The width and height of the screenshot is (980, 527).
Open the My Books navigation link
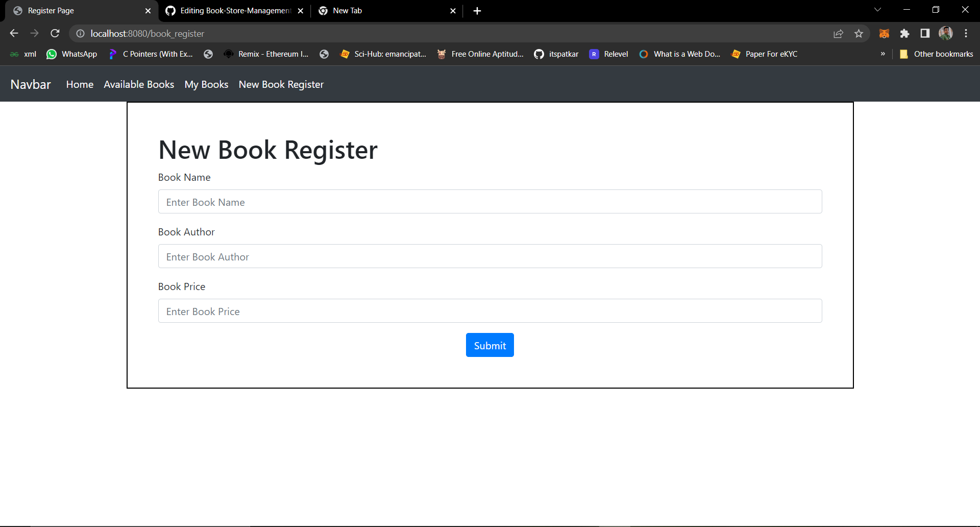206,84
